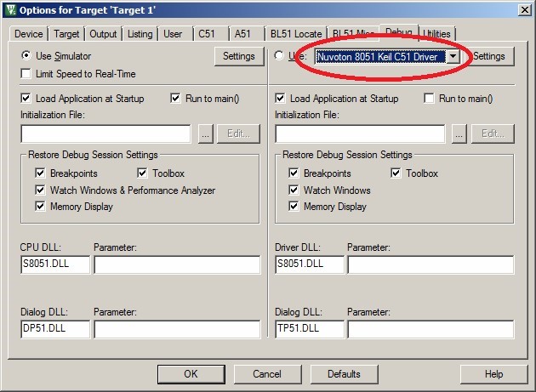Enable Limit Speed to Real-Time checkbox
Screen dimensions: 536x392
coord(27,74)
